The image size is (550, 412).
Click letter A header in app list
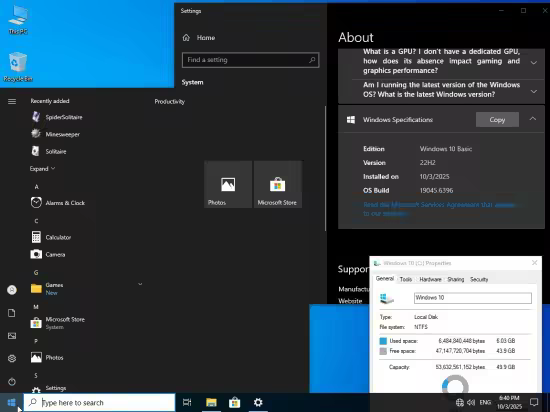[x=36, y=187]
